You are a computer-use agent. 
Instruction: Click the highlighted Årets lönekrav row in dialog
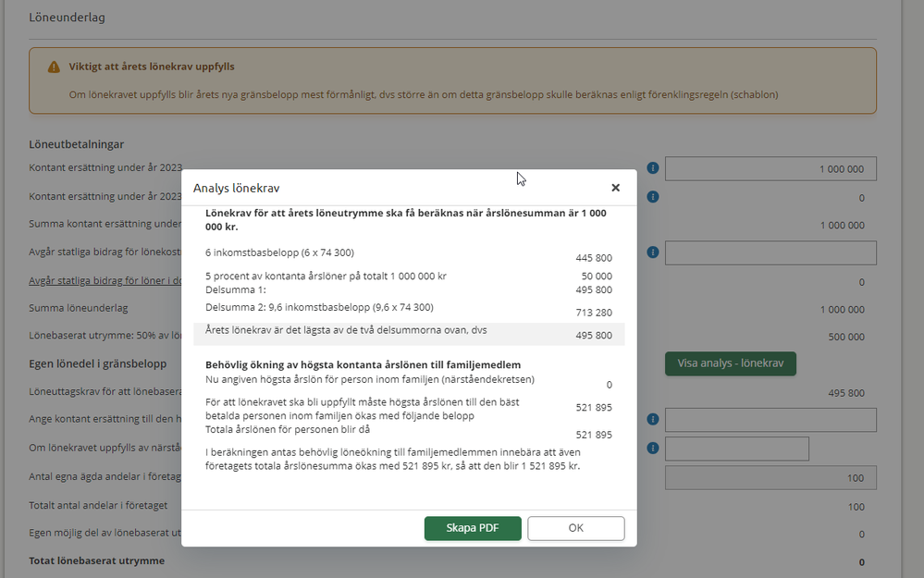408,334
